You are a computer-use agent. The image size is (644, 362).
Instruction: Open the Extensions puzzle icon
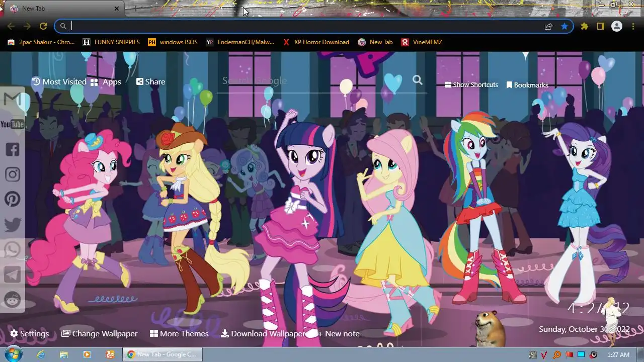pyautogui.click(x=584, y=26)
